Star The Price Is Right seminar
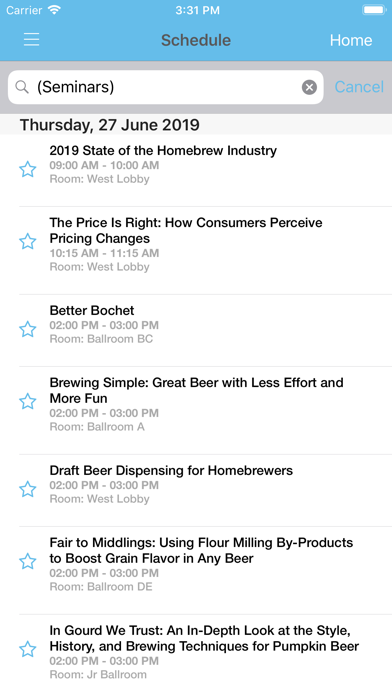 click(28, 241)
